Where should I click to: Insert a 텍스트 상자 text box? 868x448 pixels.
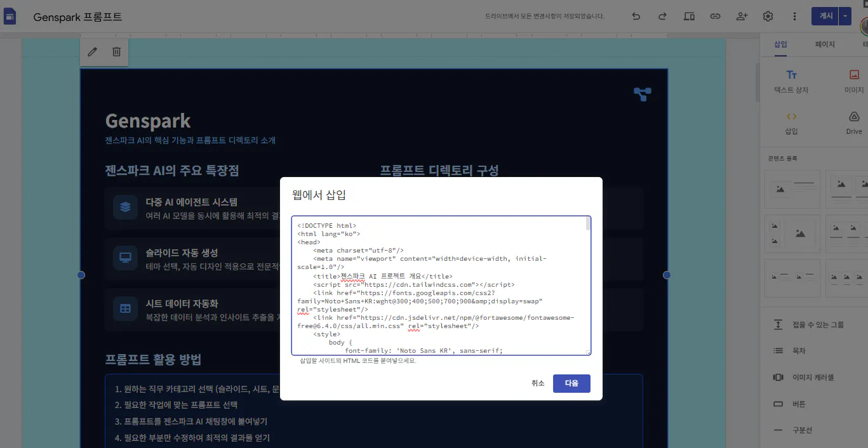coord(791,82)
